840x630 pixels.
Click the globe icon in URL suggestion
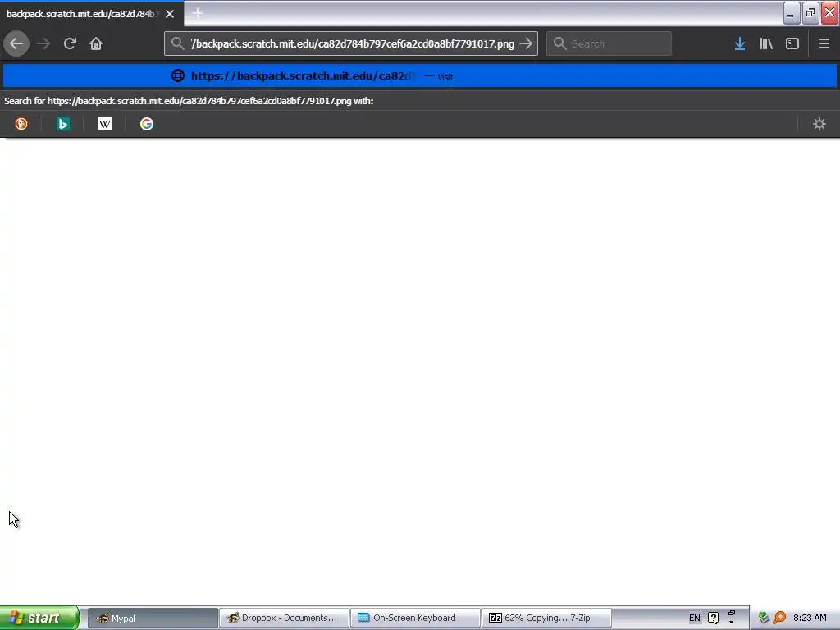[178, 75]
